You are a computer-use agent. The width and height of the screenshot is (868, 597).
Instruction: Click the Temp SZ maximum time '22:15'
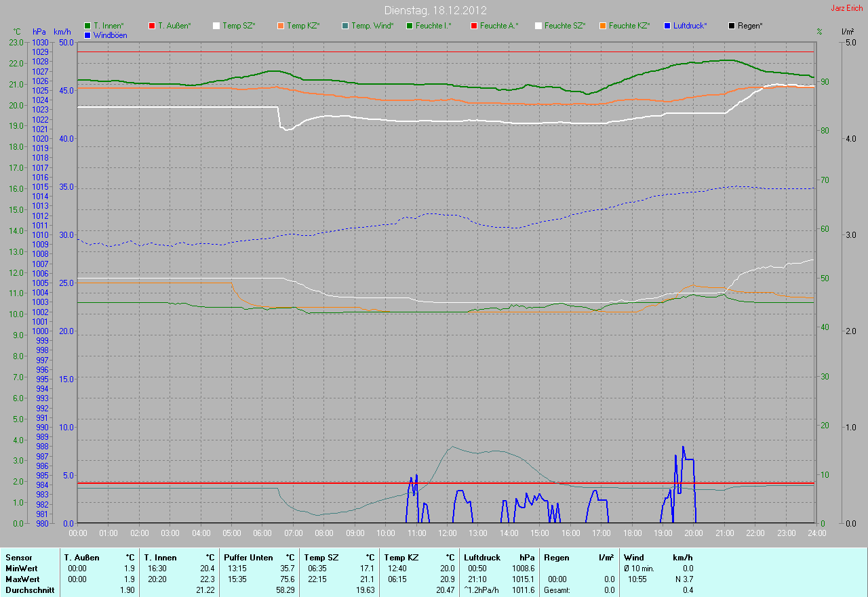pyautogui.click(x=317, y=579)
